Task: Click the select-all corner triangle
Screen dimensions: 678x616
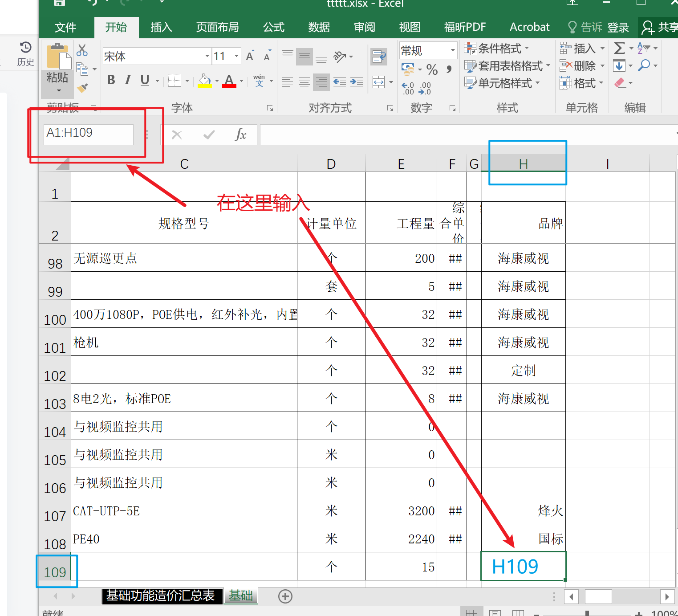Action: (x=62, y=164)
